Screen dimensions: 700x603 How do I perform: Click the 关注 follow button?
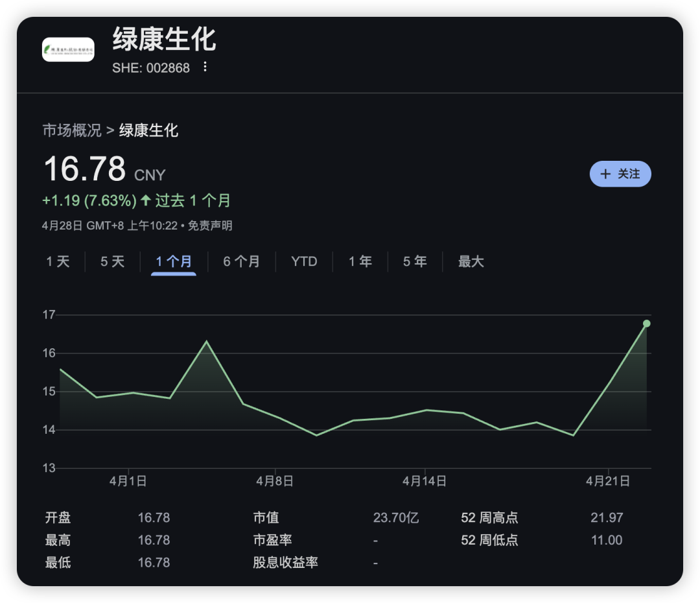620,174
